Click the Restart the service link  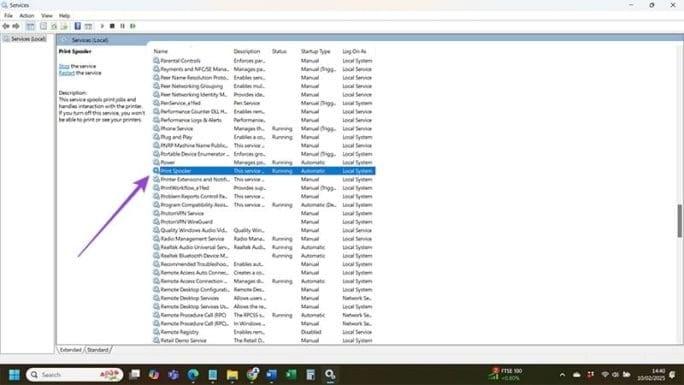[67, 73]
